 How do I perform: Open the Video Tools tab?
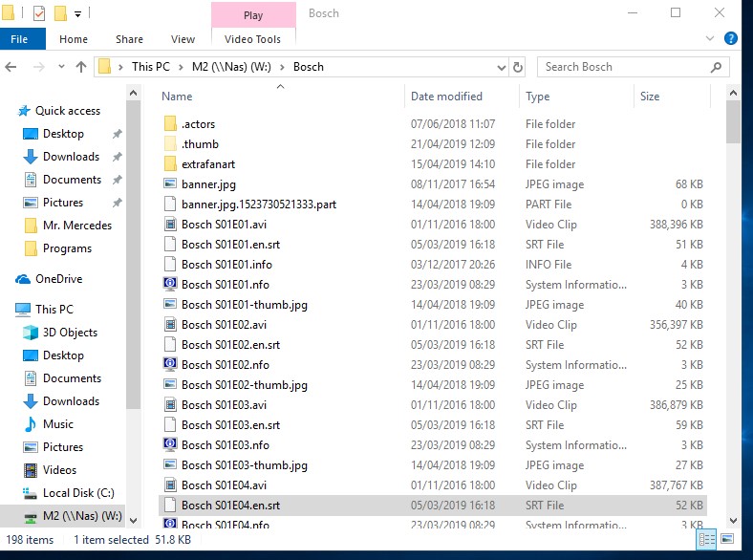pos(252,39)
